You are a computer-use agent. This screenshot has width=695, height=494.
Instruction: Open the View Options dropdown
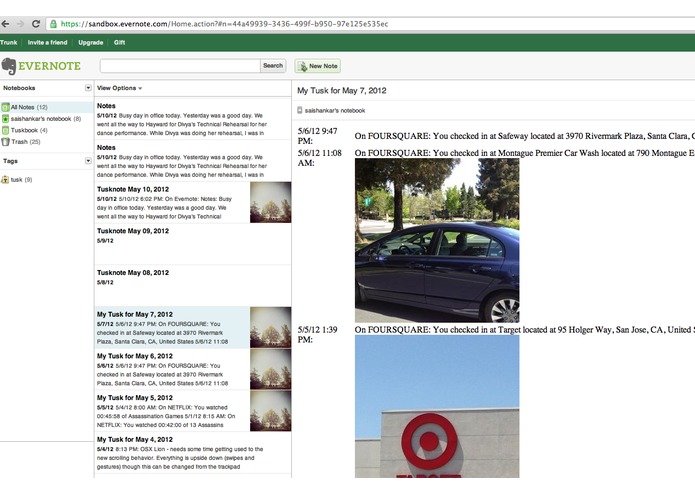click(119, 88)
